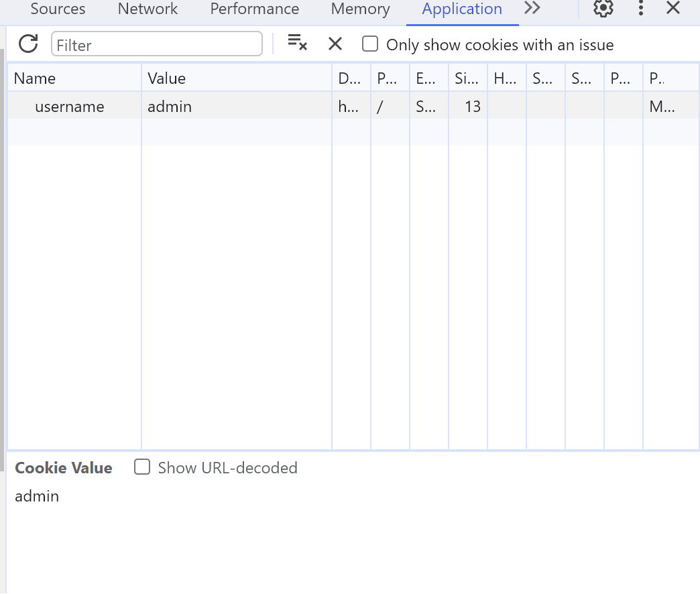The width and height of the screenshot is (700, 594).
Task: Refresh the cookies list
Action: (28, 44)
